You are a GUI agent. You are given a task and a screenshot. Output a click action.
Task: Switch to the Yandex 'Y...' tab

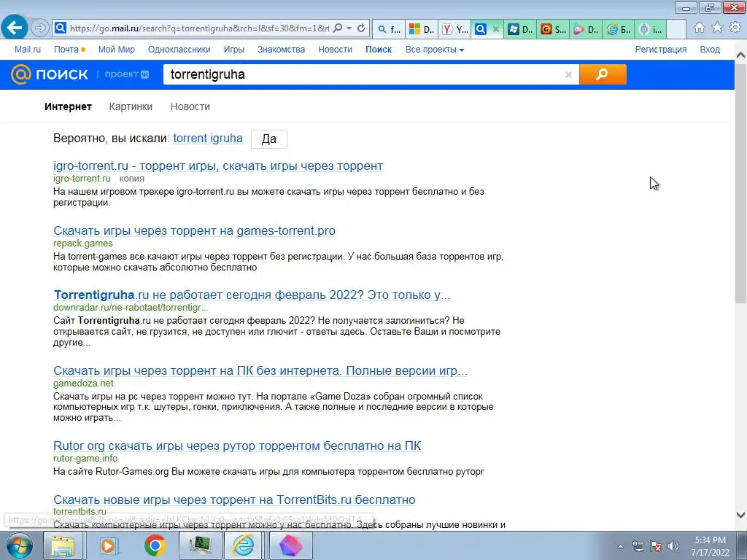click(455, 29)
